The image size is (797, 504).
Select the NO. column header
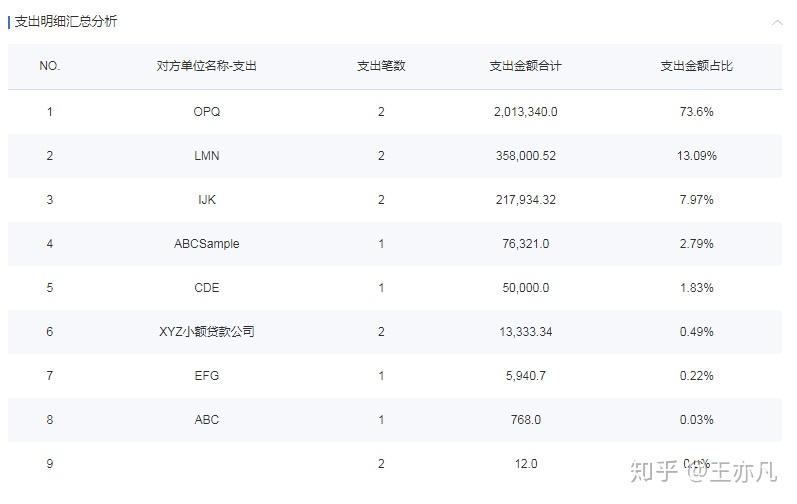click(50, 66)
